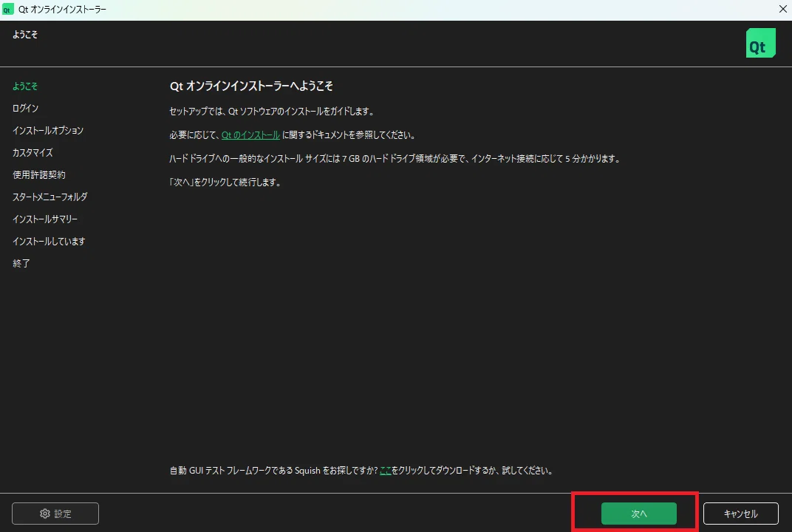
Task: Click the text 「次へ」をクリックして続行します。
Action: point(225,182)
